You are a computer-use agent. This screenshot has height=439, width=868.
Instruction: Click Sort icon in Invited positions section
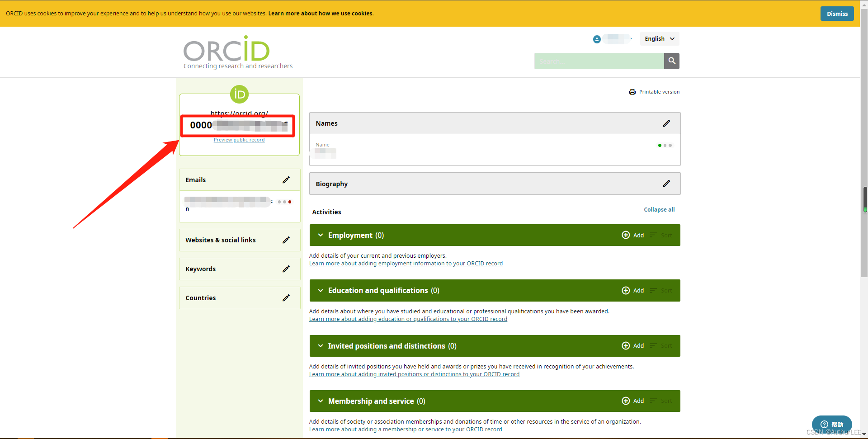(x=653, y=345)
